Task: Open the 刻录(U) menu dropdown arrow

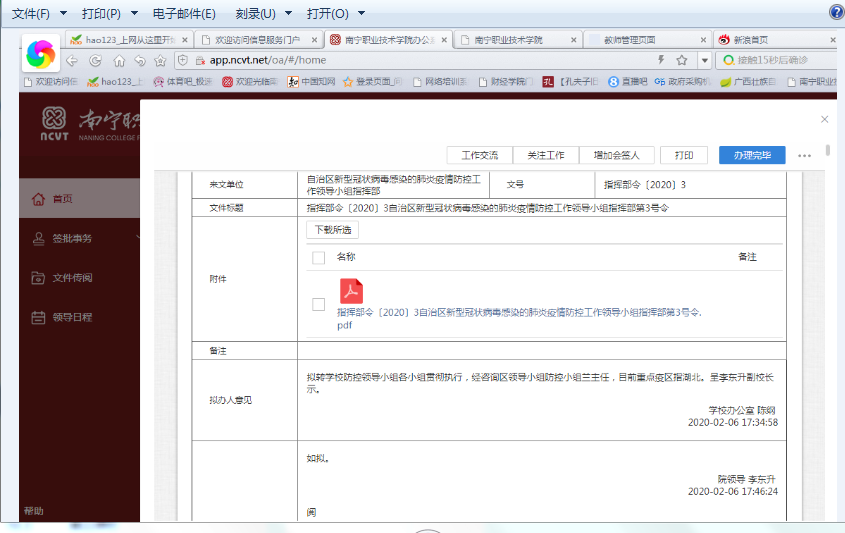Action: 288,13
